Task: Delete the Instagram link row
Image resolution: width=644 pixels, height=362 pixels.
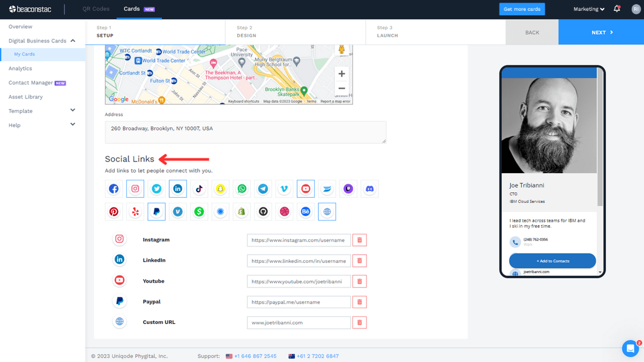Action: point(359,240)
